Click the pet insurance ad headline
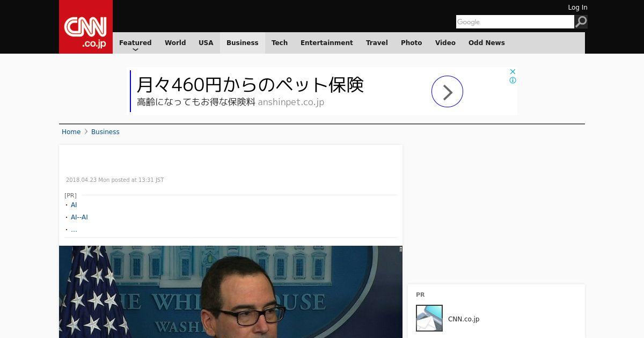Screen dimensions: 644x338 250,85
